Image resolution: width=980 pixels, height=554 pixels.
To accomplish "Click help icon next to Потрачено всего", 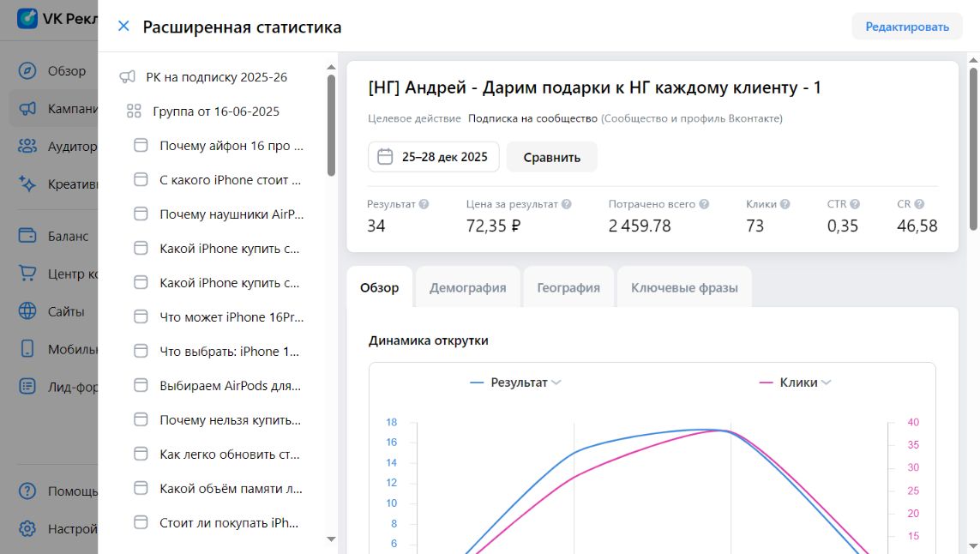I will pyautogui.click(x=704, y=204).
